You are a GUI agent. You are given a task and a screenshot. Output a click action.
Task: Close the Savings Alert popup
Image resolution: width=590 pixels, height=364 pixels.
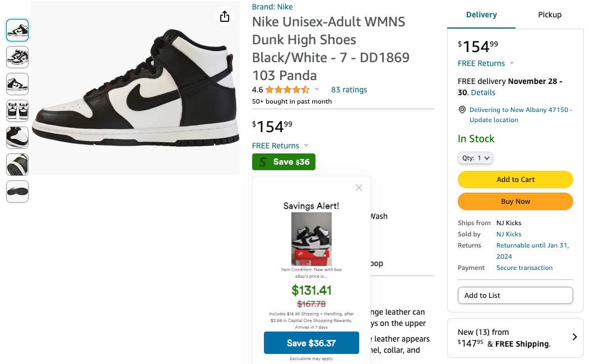359,188
